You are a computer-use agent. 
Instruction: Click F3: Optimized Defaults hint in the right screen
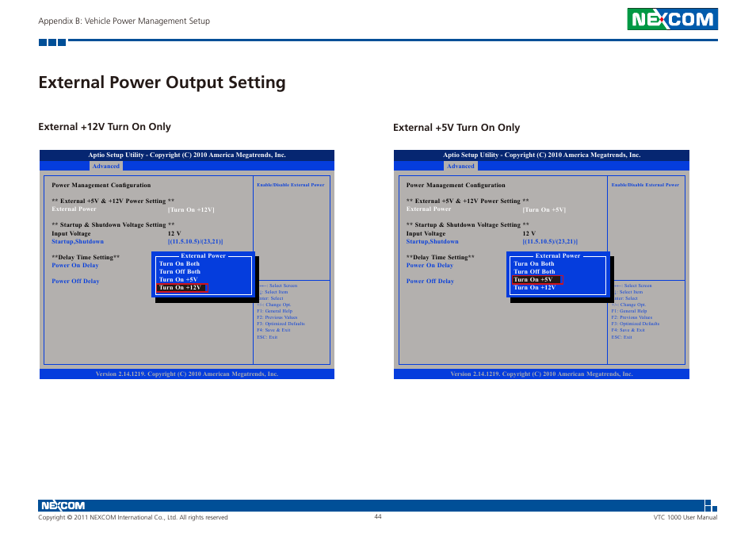coord(635,324)
